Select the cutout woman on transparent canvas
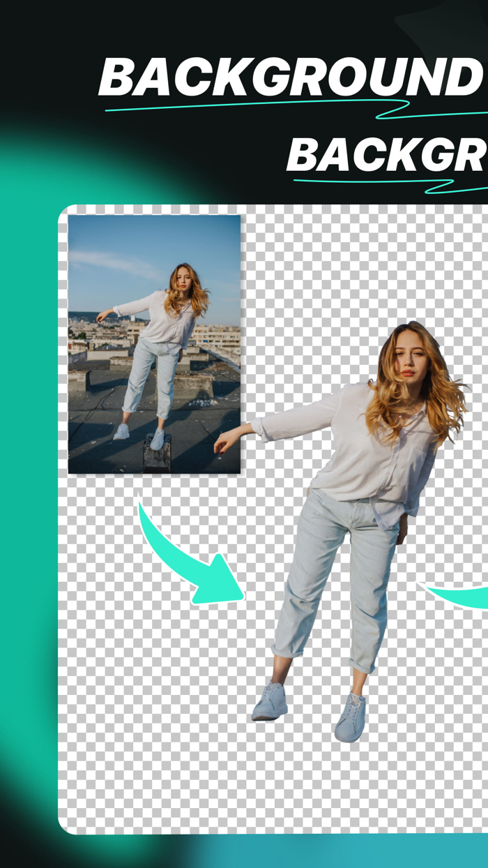 tap(342, 532)
